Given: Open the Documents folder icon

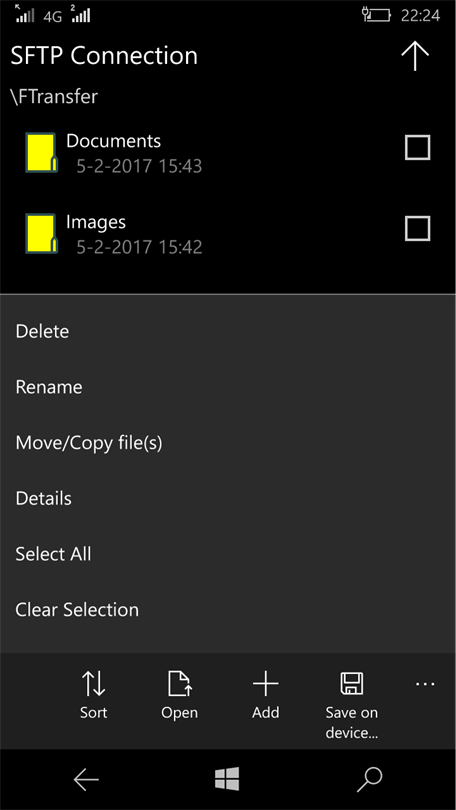Looking at the screenshot, I should [41, 152].
